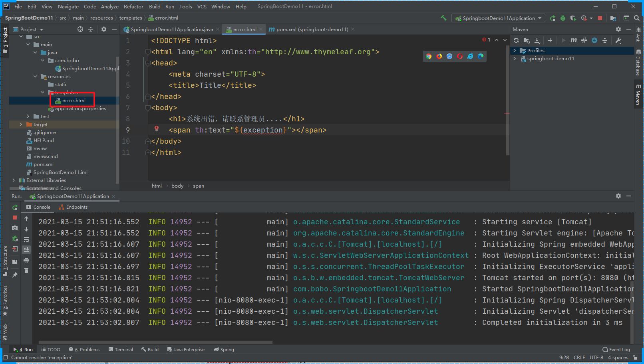
Task: Expand the target folder
Action: tap(21, 125)
